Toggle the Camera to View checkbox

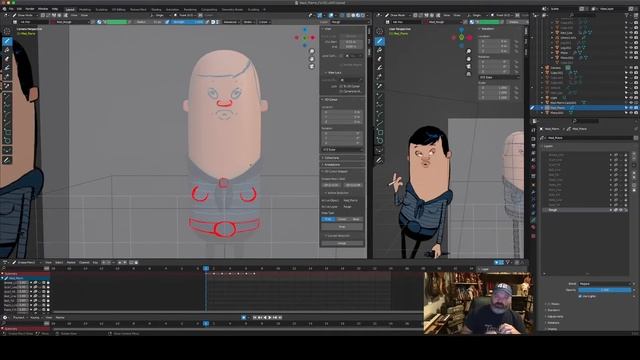pyautogui.click(x=342, y=91)
